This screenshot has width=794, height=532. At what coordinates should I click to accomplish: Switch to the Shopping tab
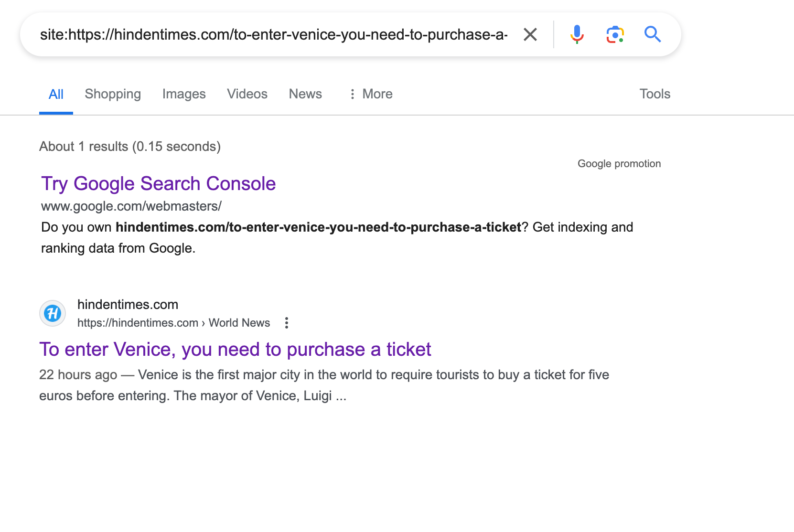tap(113, 94)
